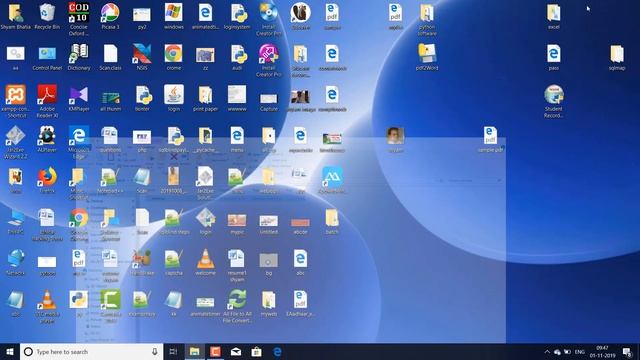Open Adobe Reader XI shortcut

coord(47,101)
